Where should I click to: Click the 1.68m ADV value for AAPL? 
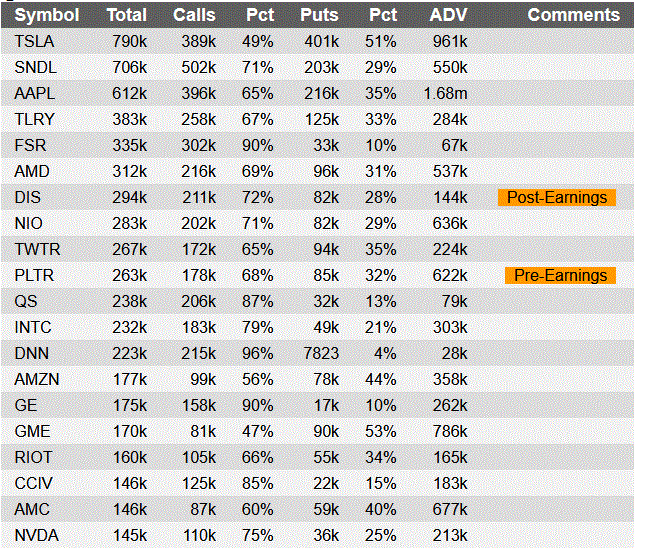445,93
